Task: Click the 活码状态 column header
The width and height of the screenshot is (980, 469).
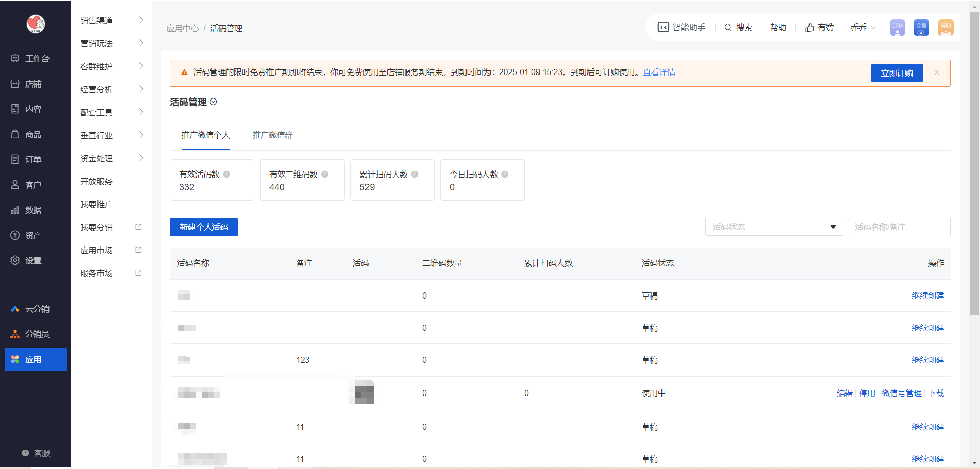Action: [657, 263]
